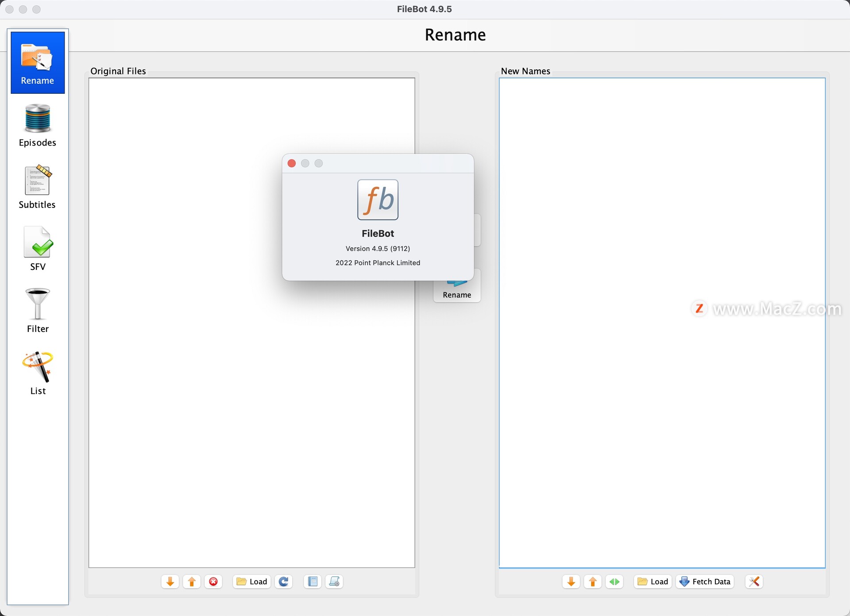Fetch Data for new names

(x=705, y=581)
